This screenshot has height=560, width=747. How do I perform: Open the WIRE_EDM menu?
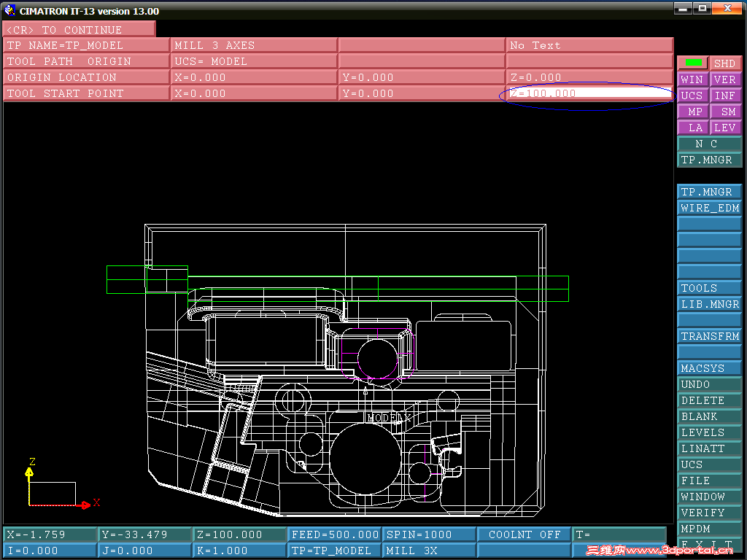point(709,208)
